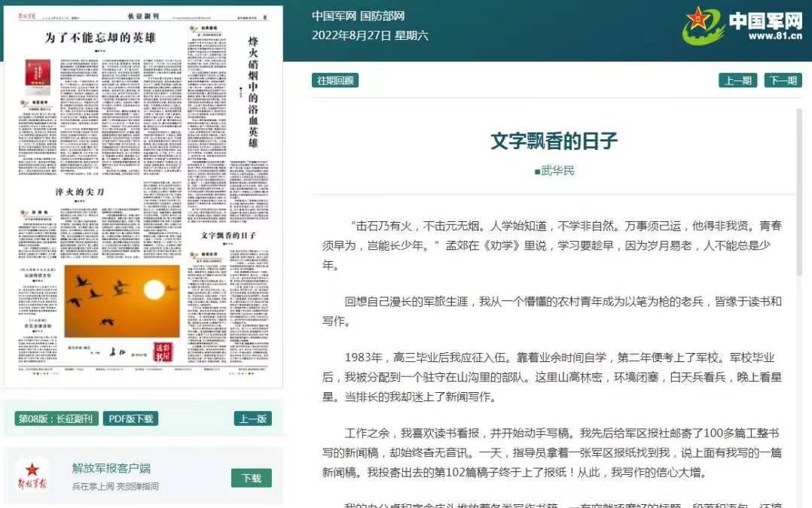812x508 pixels.
Task: Click the 第08版：长征副刊 page label
Action: (56, 418)
